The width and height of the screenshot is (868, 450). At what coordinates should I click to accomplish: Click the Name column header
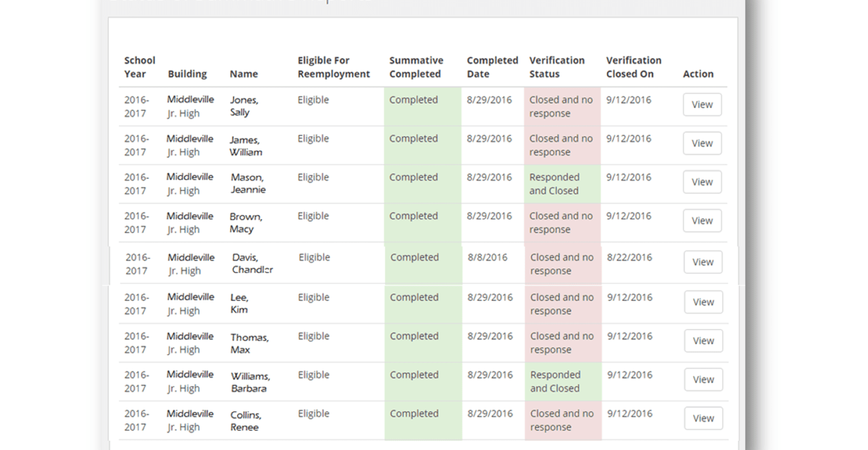243,74
